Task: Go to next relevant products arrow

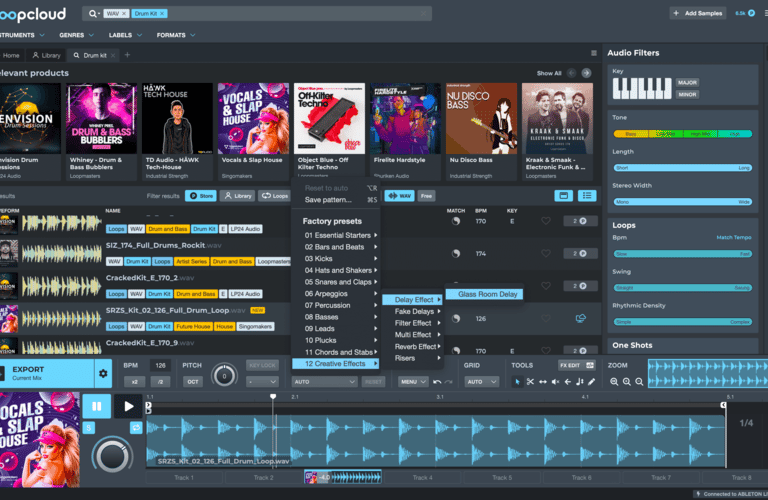Action: coord(586,73)
